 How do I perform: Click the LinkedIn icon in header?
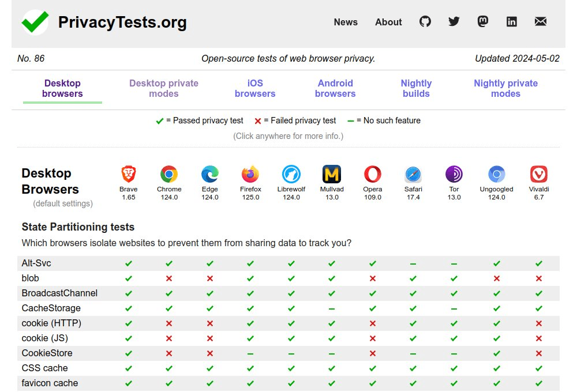[512, 22]
